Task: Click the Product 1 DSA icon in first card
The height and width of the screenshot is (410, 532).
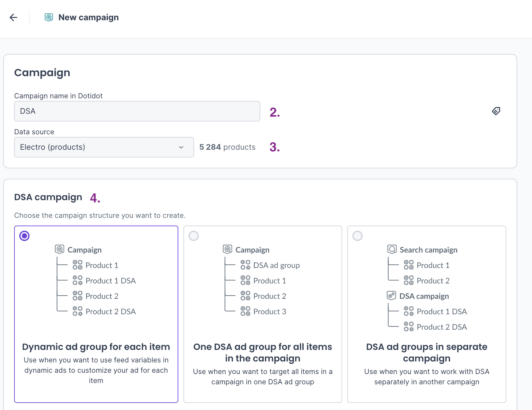Action: coord(77,281)
